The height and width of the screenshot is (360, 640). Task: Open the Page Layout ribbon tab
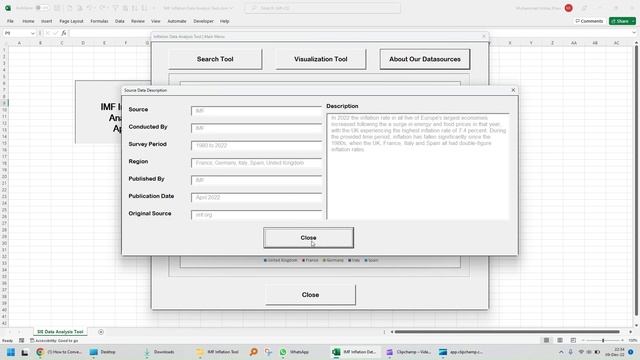click(x=71, y=21)
